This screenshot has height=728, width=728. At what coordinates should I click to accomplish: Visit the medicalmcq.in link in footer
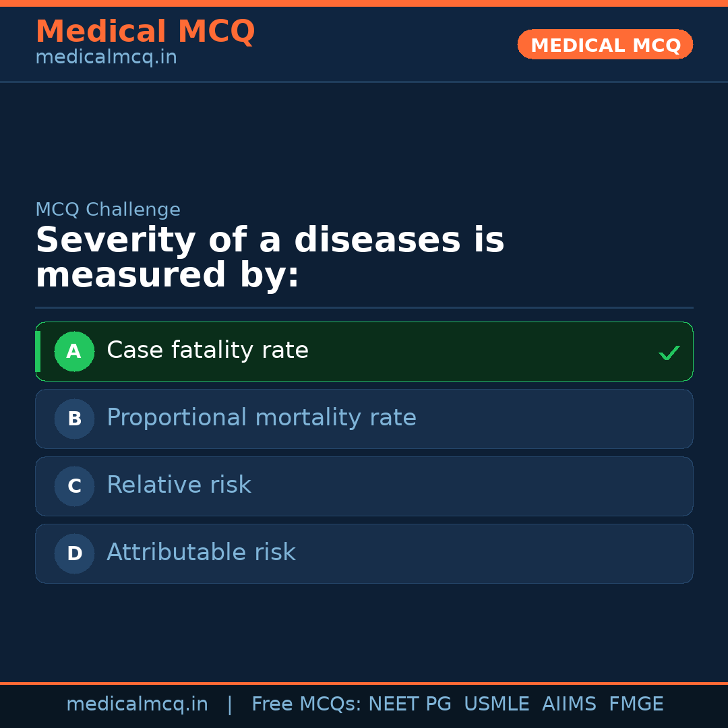[x=137, y=704]
